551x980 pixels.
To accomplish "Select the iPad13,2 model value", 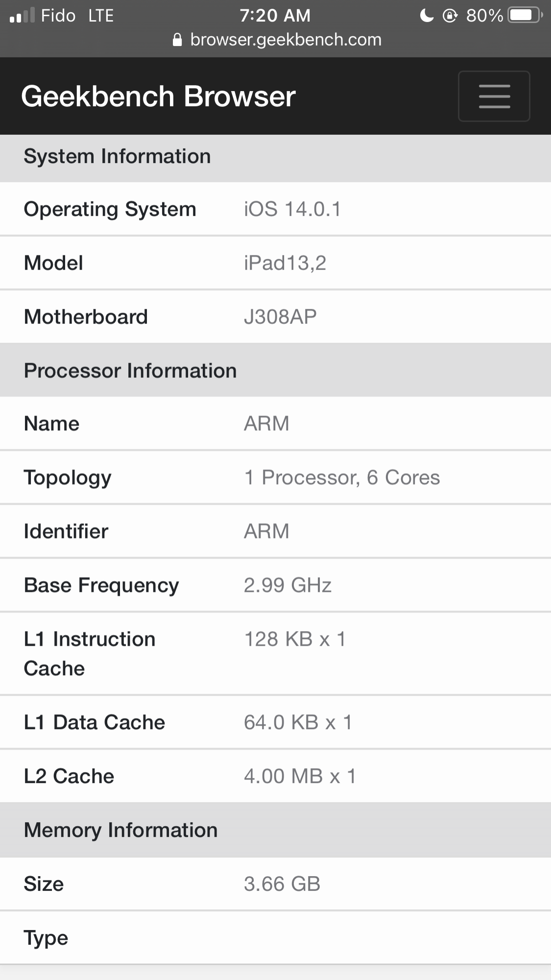I will (285, 263).
